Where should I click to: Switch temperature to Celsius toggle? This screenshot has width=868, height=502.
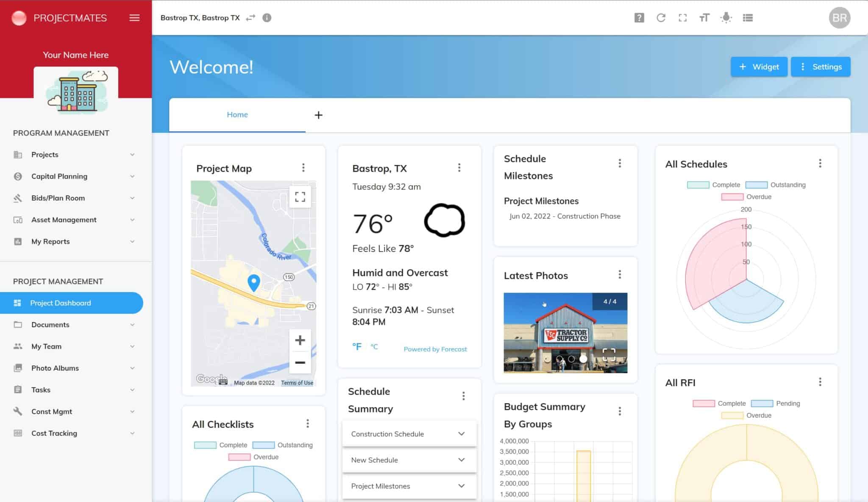[373, 347]
